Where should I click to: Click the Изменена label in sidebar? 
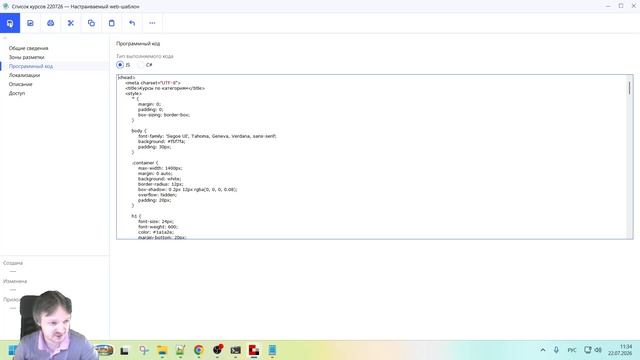click(x=15, y=281)
